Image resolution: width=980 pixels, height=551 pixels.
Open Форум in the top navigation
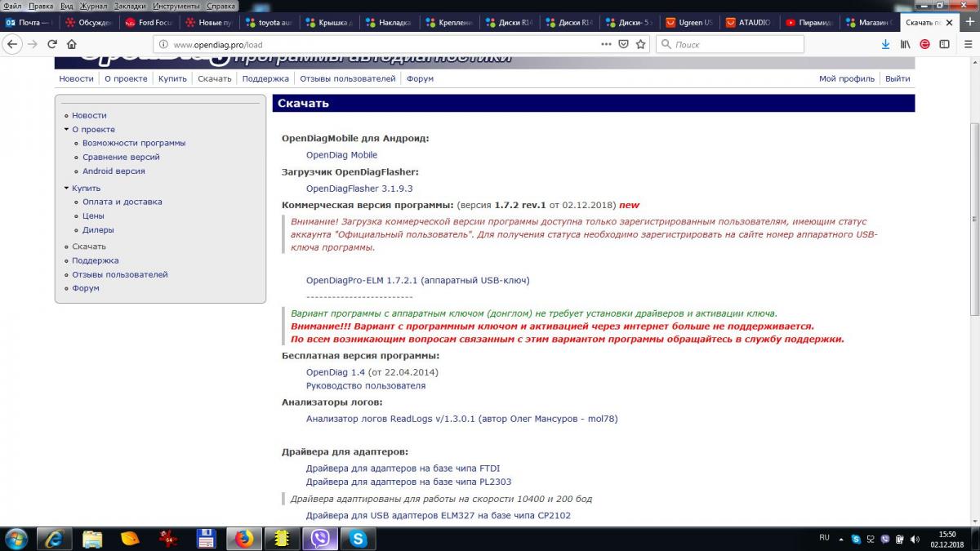point(420,78)
